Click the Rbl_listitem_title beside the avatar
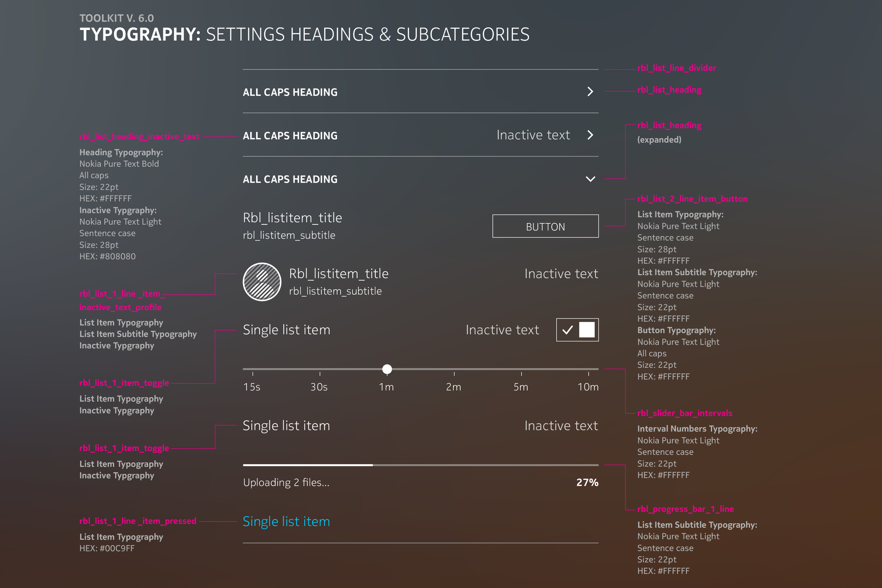The image size is (882, 588). [339, 274]
